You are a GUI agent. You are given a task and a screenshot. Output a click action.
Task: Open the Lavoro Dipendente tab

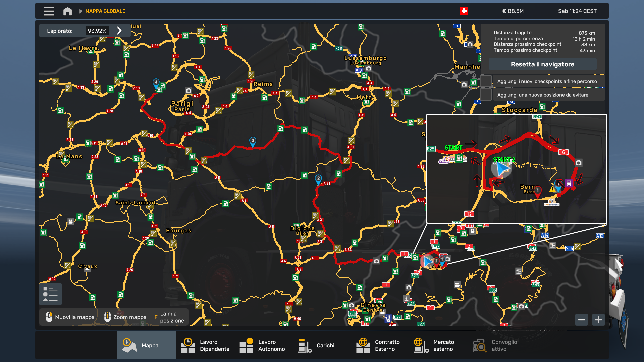(205, 345)
